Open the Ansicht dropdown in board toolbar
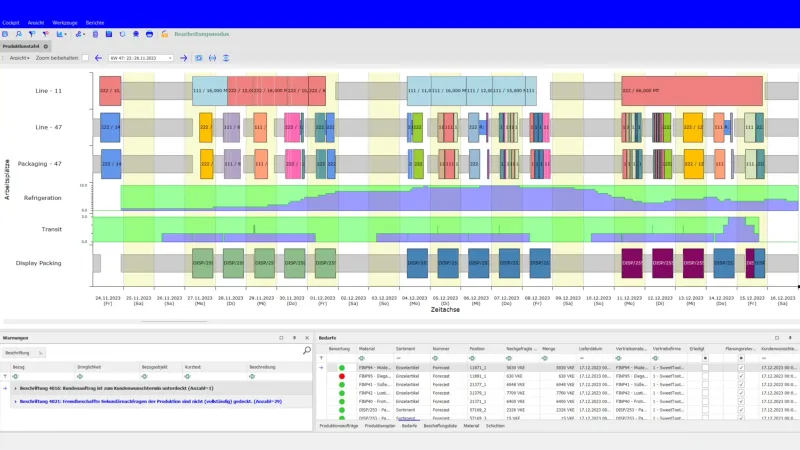 tap(19, 58)
